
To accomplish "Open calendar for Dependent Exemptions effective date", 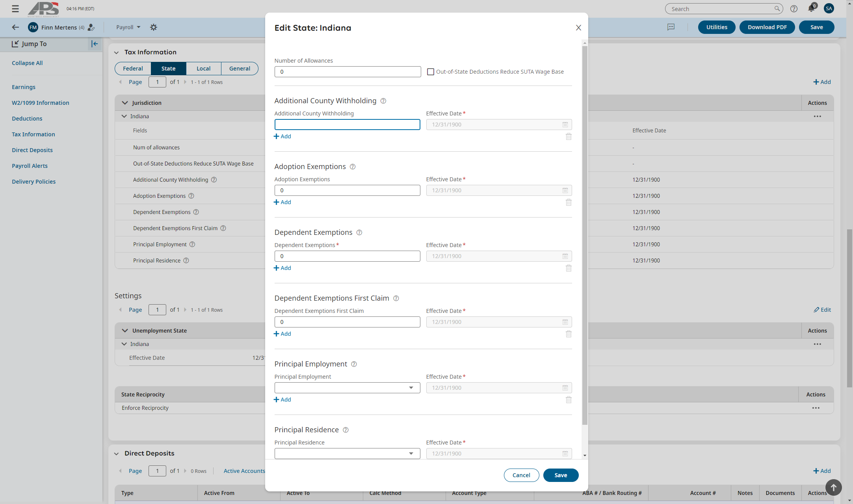I will click(565, 256).
